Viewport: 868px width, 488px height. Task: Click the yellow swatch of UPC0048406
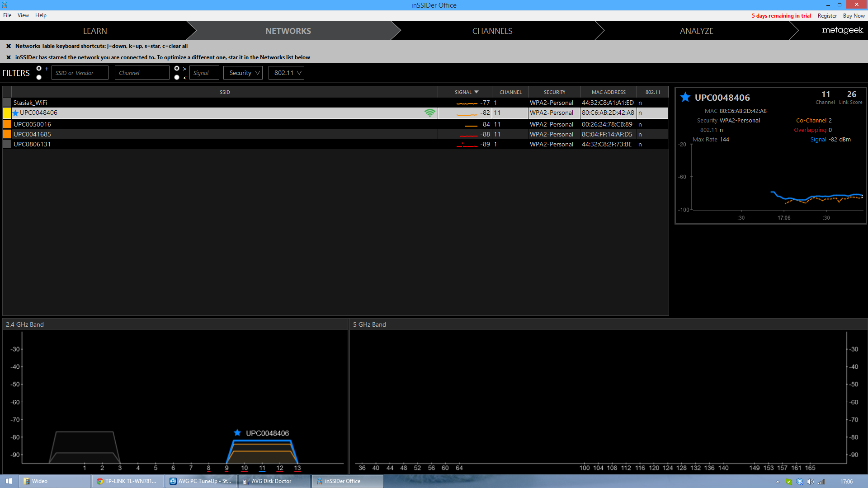pos(7,113)
